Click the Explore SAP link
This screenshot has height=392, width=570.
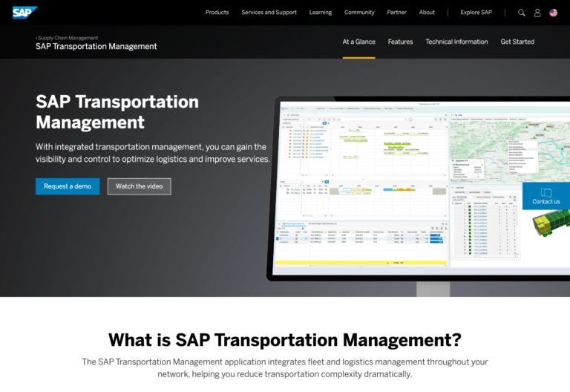coord(476,13)
